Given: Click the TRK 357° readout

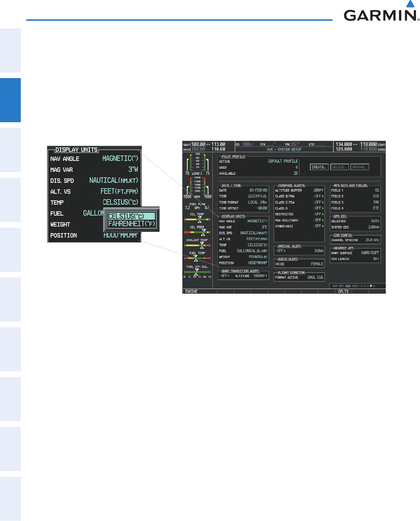Looking at the screenshot, I should tap(292, 144).
